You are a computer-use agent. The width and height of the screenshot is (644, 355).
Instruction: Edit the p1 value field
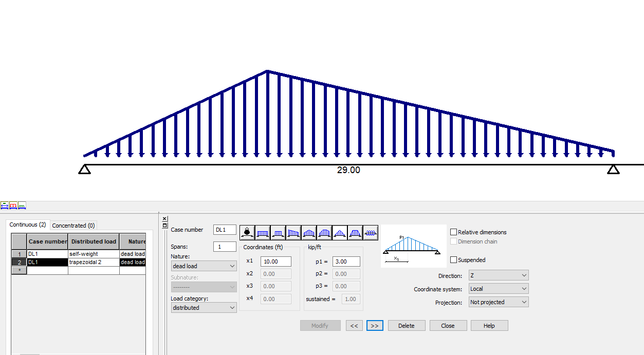tap(346, 261)
